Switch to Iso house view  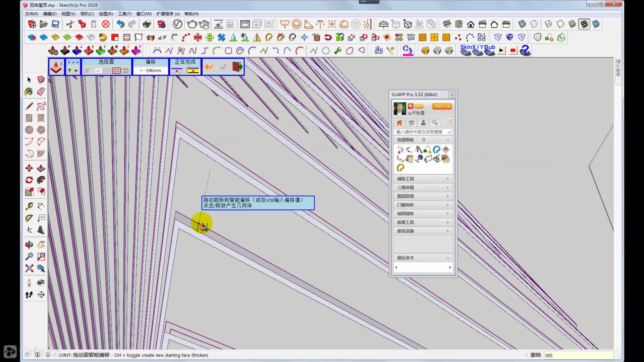447,24
